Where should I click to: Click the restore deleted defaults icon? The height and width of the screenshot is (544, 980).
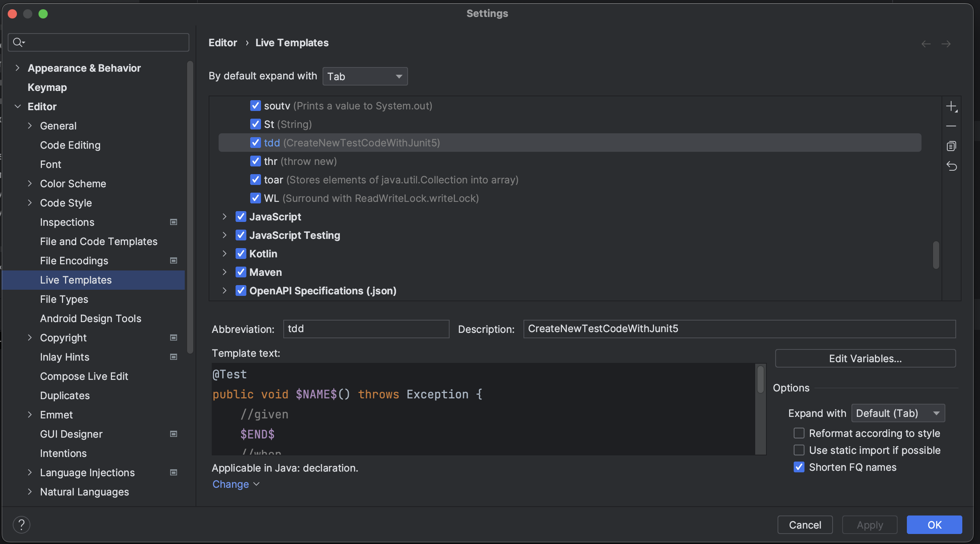(951, 166)
